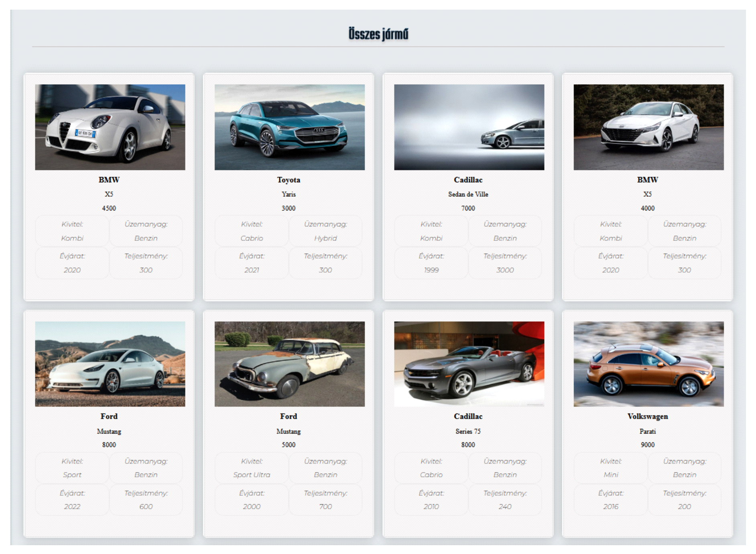This screenshot has width=756, height=554.
Task: Open the teal Audi concept photo on Toyota Yaris card
Action: (x=289, y=127)
